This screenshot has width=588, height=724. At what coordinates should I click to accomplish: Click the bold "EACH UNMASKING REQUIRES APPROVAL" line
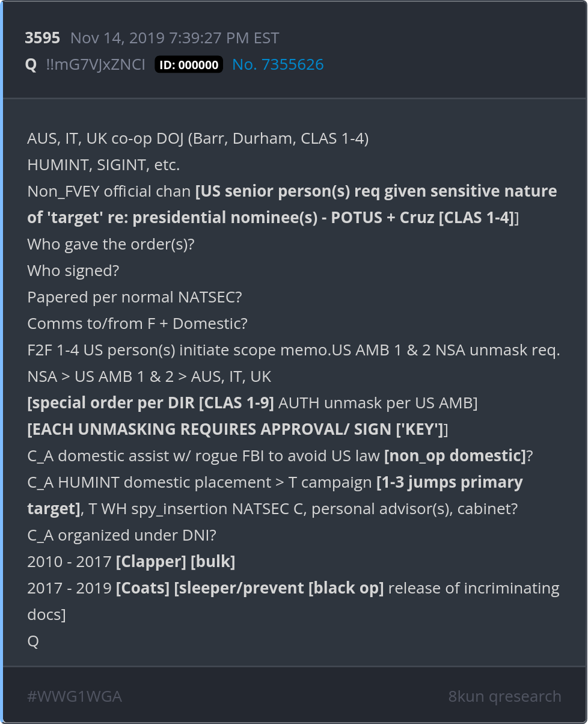237,429
